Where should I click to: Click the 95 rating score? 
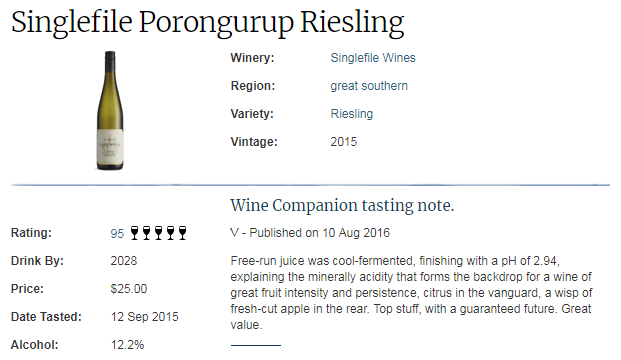(x=117, y=234)
